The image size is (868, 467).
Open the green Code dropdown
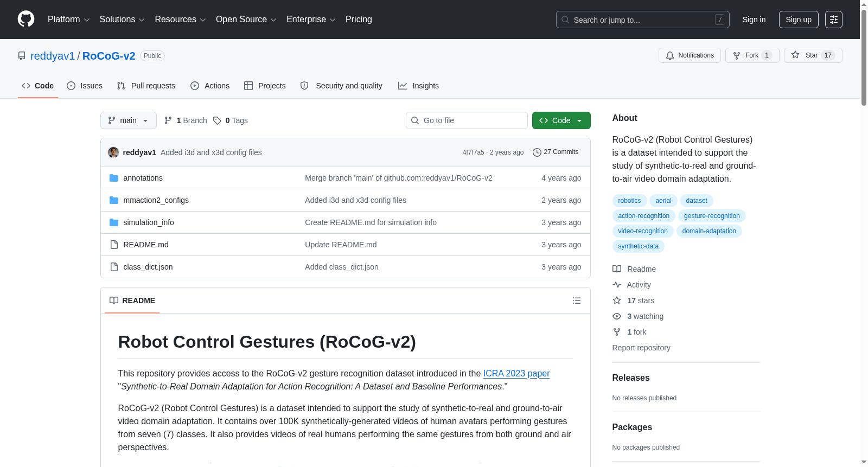[x=561, y=120]
